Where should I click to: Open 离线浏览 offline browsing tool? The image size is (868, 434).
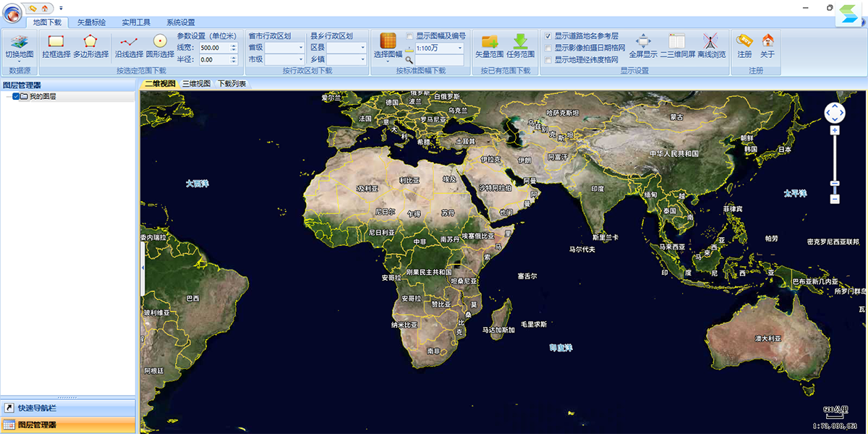pyautogui.click(x=711, y=46)
